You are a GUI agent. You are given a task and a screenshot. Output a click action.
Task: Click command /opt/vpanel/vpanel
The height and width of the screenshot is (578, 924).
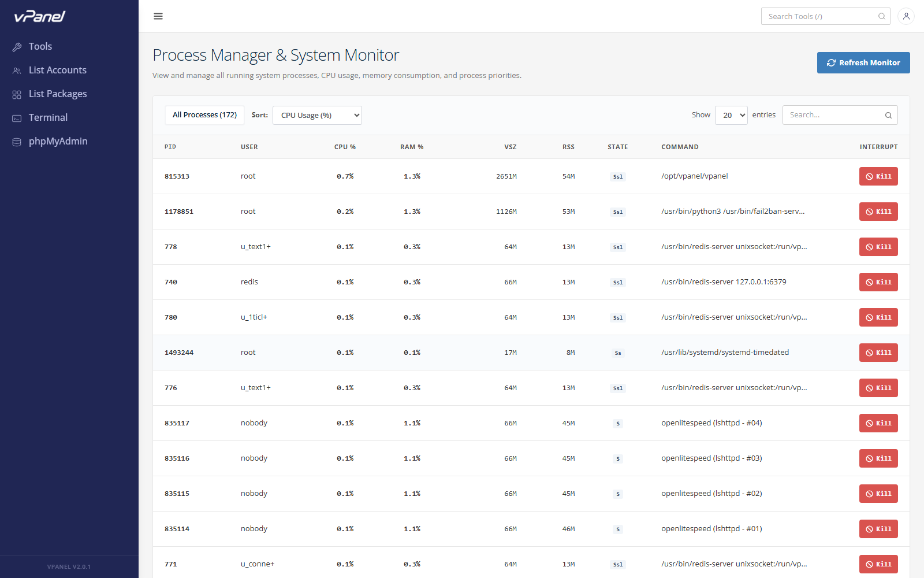click(x=695, y=176)
